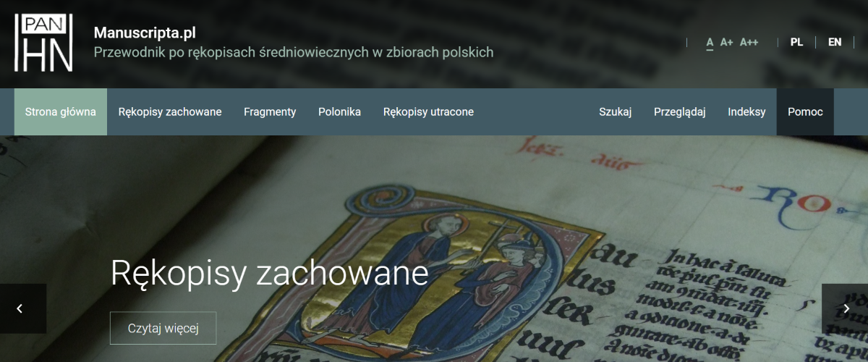Switch language to EN

(835, 42)
